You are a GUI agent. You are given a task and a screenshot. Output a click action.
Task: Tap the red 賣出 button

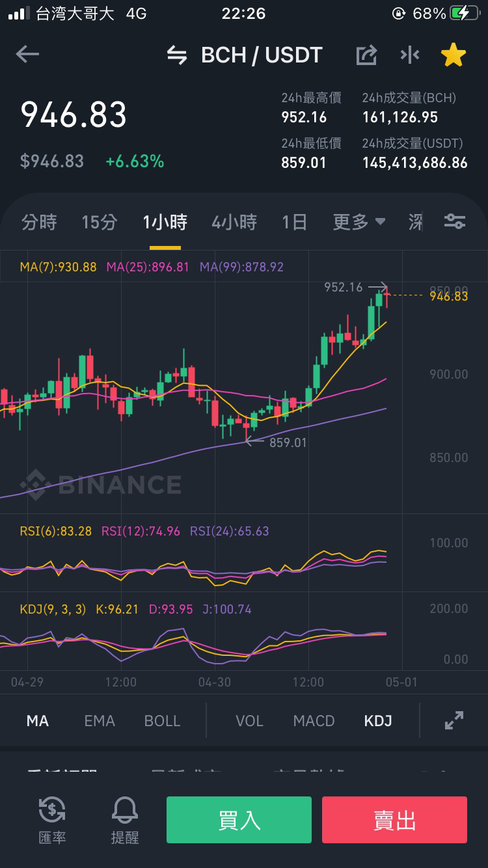[394, 820]
